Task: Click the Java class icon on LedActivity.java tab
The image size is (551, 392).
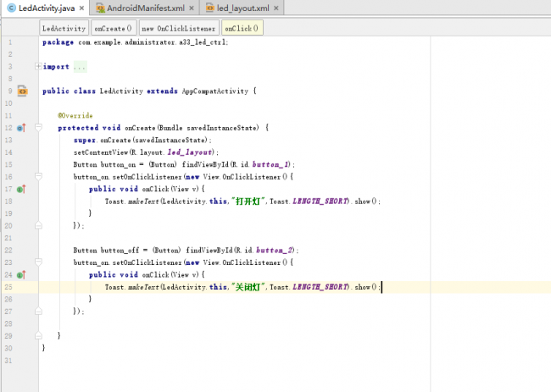Action: [12, 8]
